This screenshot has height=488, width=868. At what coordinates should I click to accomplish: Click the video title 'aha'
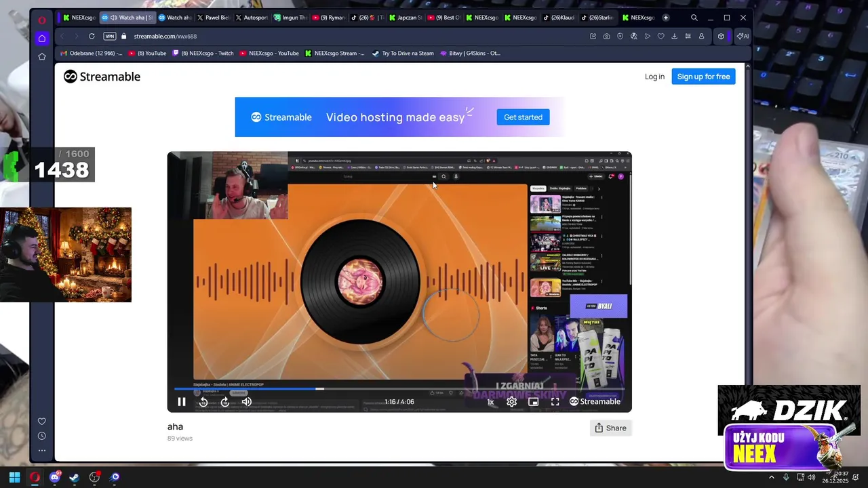click(x=175, y=426)
